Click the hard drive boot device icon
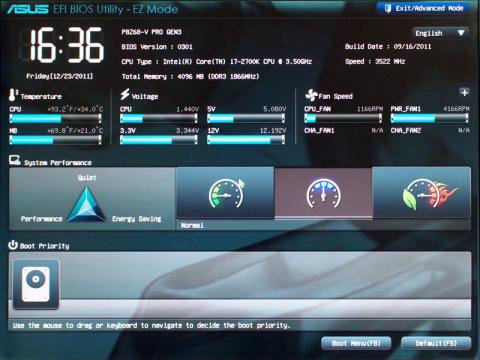480x360 pixels. tap(36, 284)
